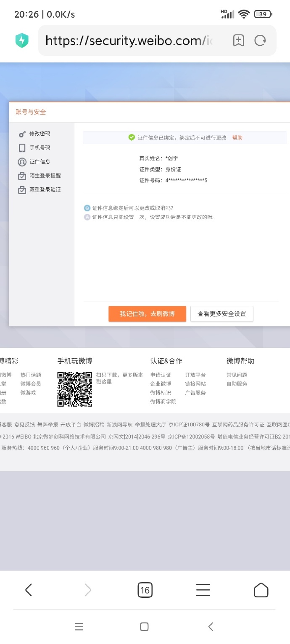Tap the green shield security icon
Image resolution: width=290 pixels, height=644 pixels.
pyautogui.click(x=22, y=41)
